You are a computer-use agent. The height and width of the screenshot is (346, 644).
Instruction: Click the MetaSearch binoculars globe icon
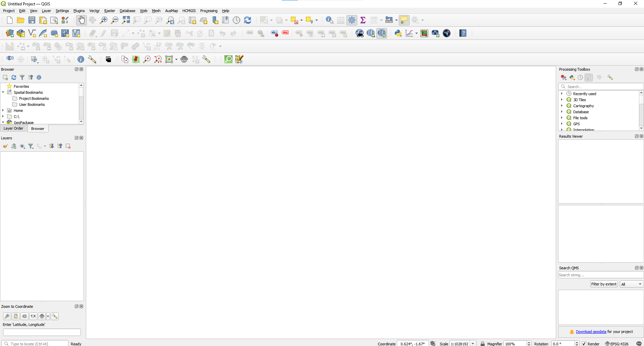point(360,33)
